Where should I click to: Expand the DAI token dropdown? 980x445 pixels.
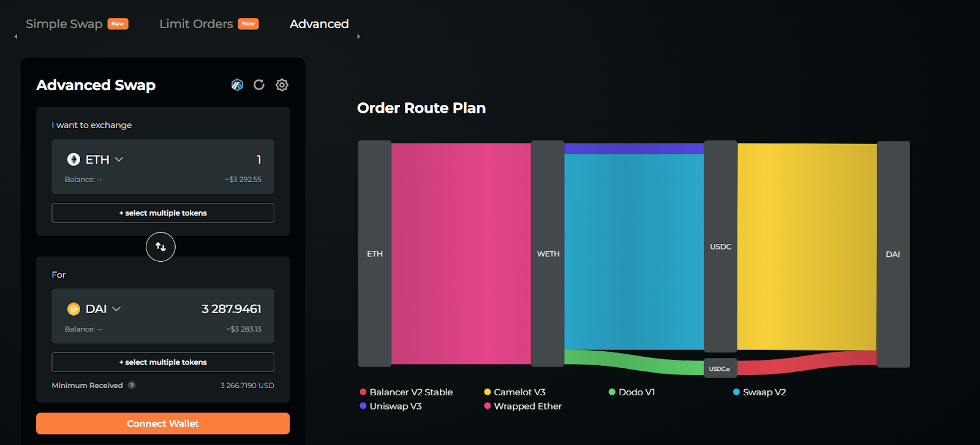116,309
